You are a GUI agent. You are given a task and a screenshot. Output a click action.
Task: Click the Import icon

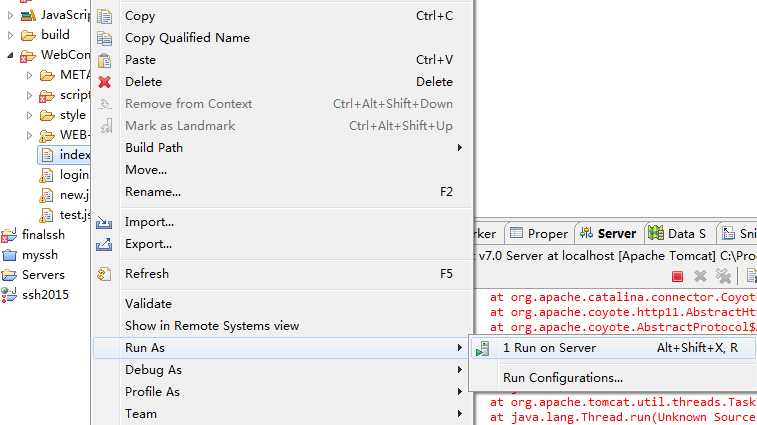[104, 223]
